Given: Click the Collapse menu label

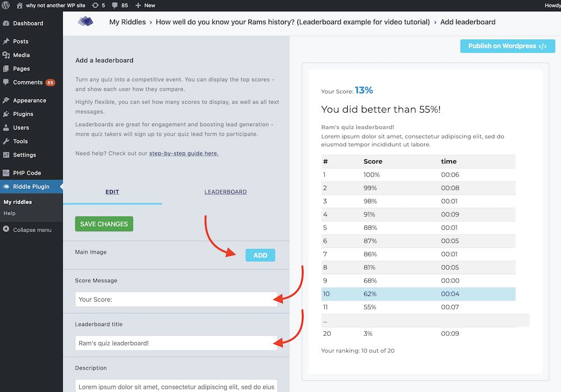Looking at the screenshot, I should tap(33, 230).
